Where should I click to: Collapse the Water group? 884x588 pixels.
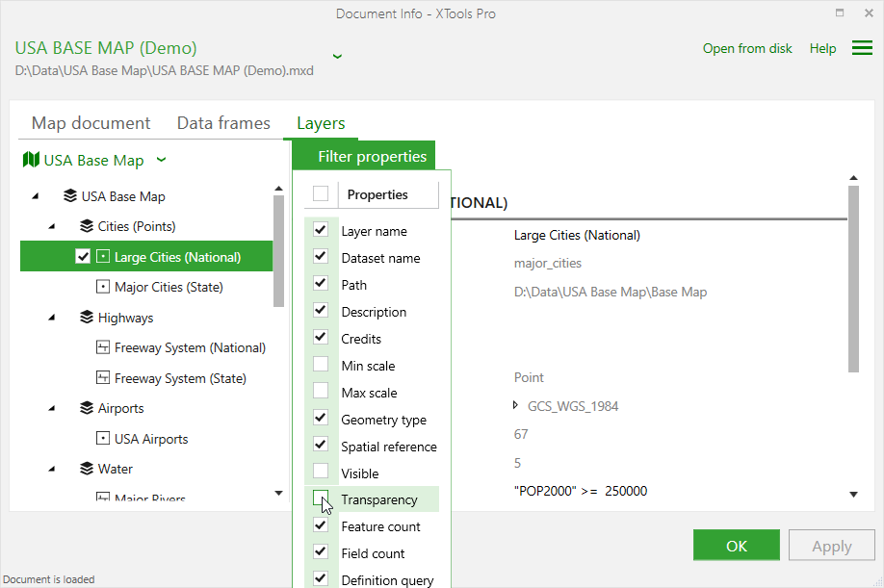pos(52,470)
